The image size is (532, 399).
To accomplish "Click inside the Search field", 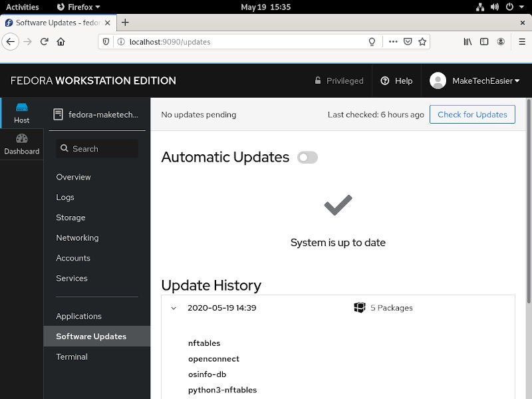I will (x=96, y=148).
